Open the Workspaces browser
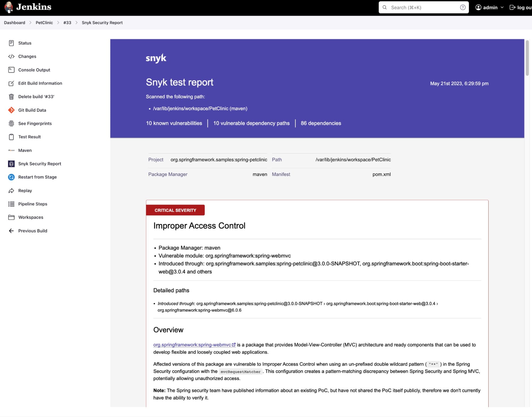532x417 pixels. click(31, 217)
